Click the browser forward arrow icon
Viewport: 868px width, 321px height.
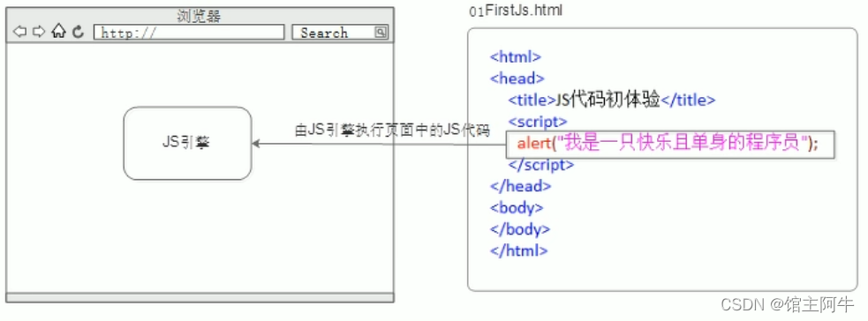(38, 32)
